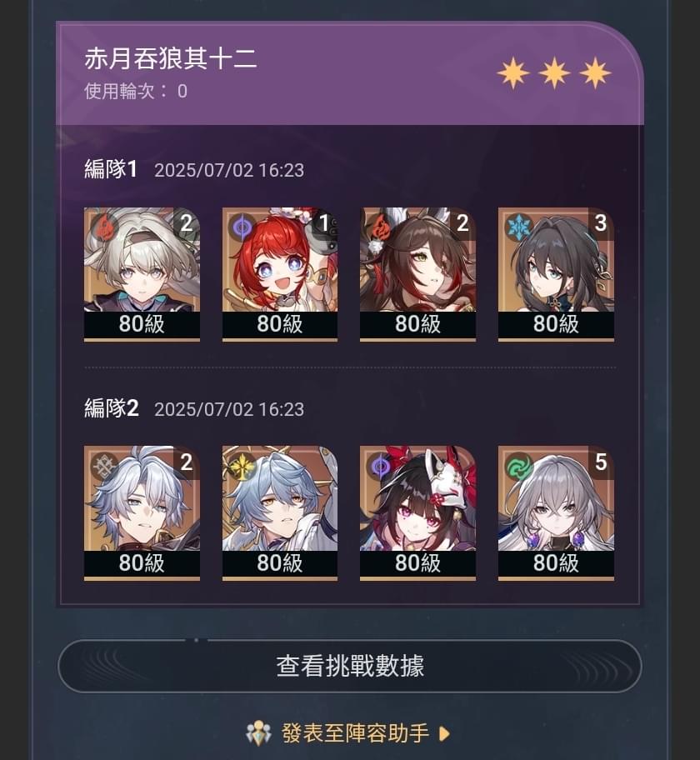Click the three-star rating in the header
Screen dimensions: 700x760
[x=554, y=73]
